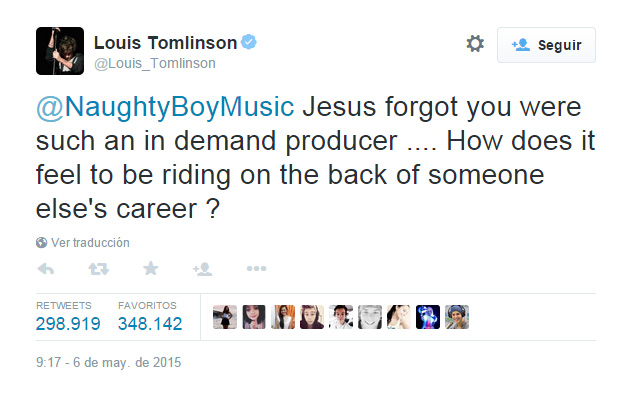The width and height of the screenshot is (624, 398).
Task: Open the three-dots more options icon
Action: [256, 269]
